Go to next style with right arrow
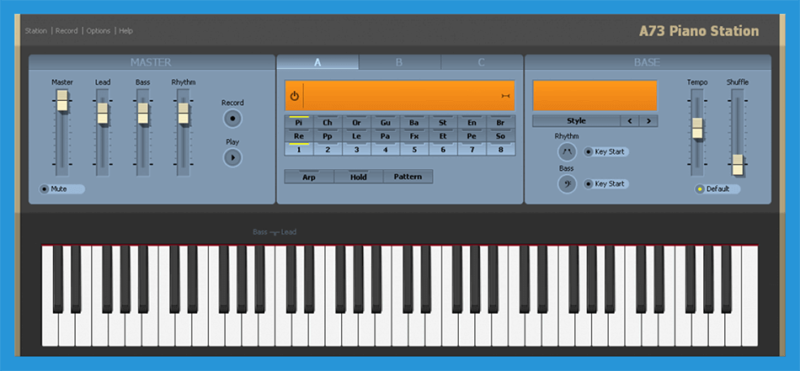 click(648, 121)
